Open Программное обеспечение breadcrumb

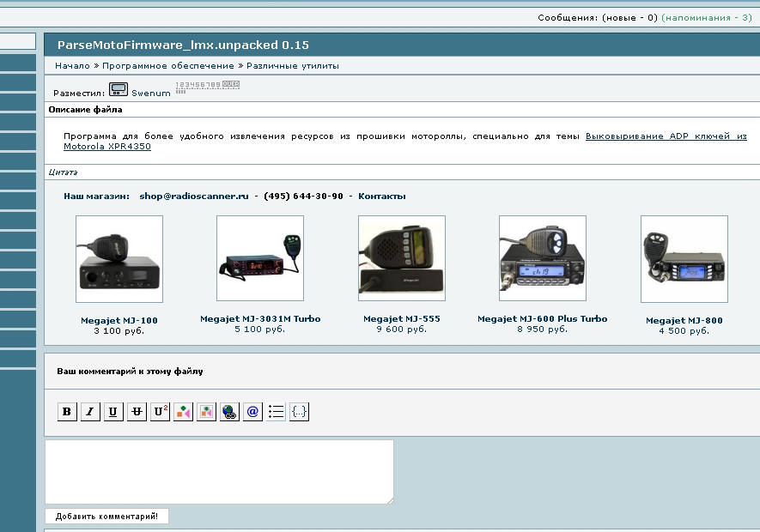point(168,66)
